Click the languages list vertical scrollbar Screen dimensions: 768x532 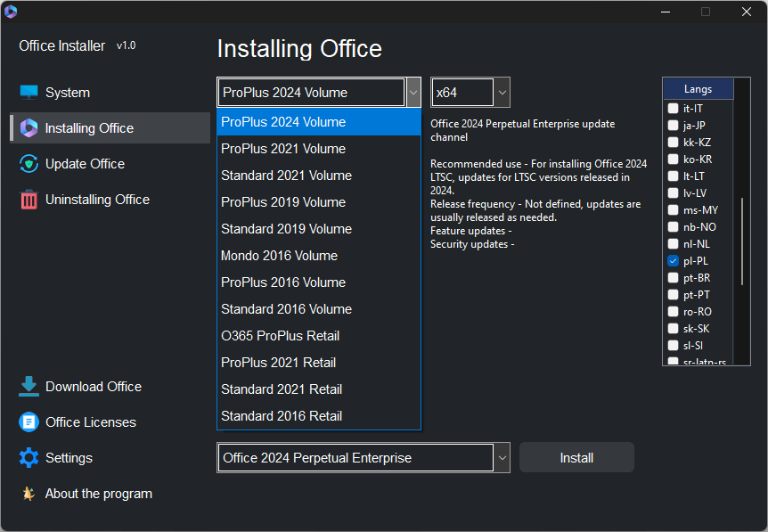click(x=742, y=241)
